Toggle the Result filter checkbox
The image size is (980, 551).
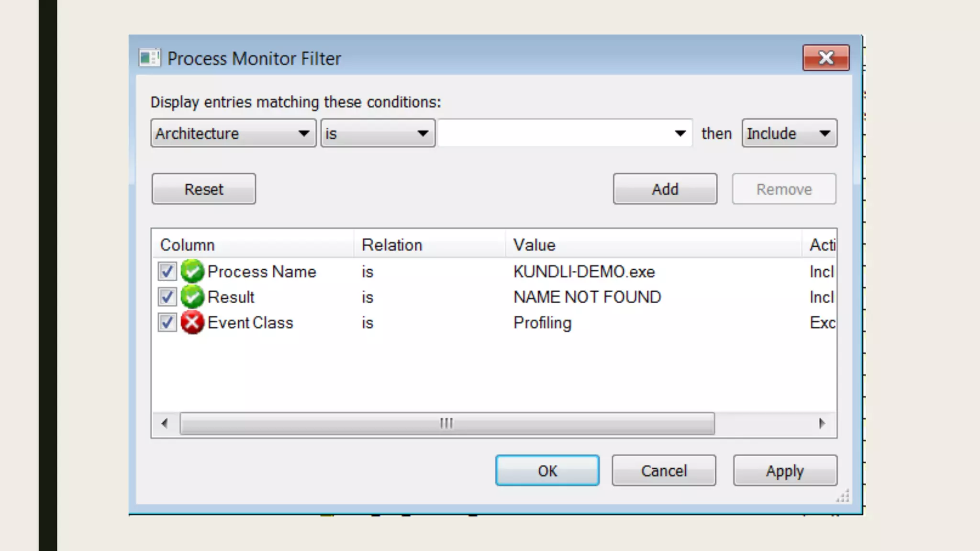click(x=167, y=297)
